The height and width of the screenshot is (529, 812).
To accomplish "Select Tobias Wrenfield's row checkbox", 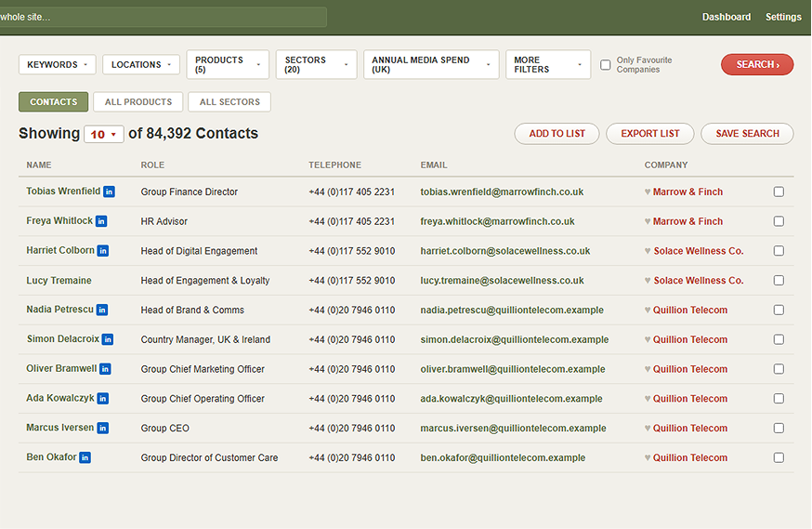I will [779, 192].
